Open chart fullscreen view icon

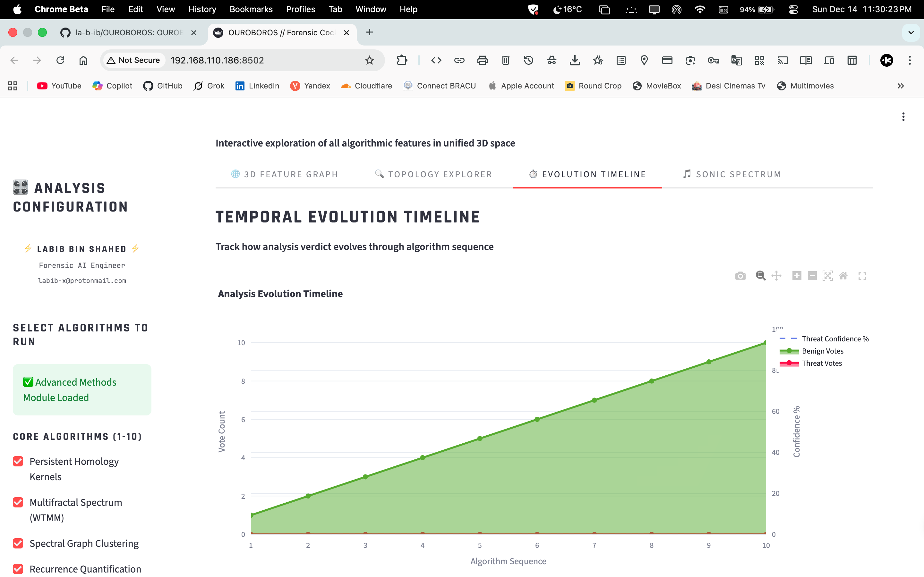tap(862, 276)
